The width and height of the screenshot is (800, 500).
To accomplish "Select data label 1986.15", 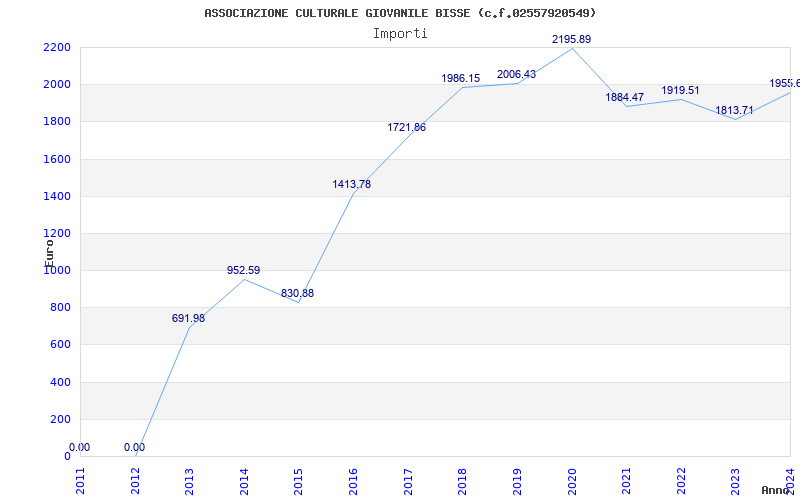I will 461,79.
